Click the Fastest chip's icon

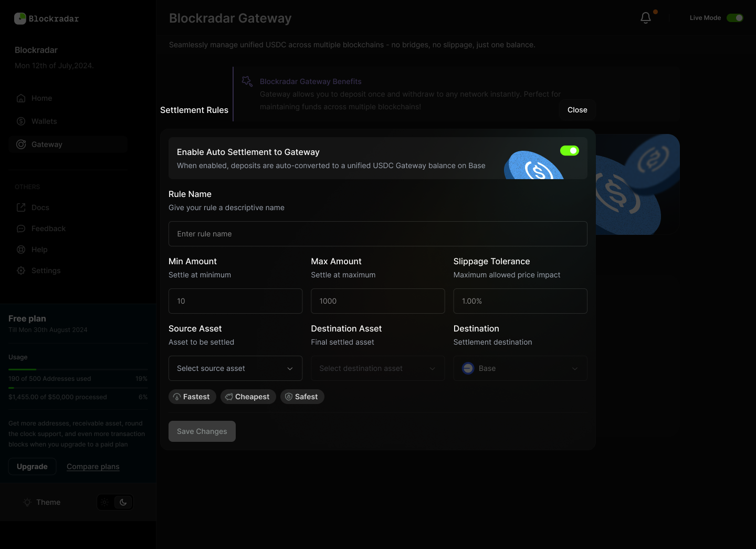pos(177,397)
